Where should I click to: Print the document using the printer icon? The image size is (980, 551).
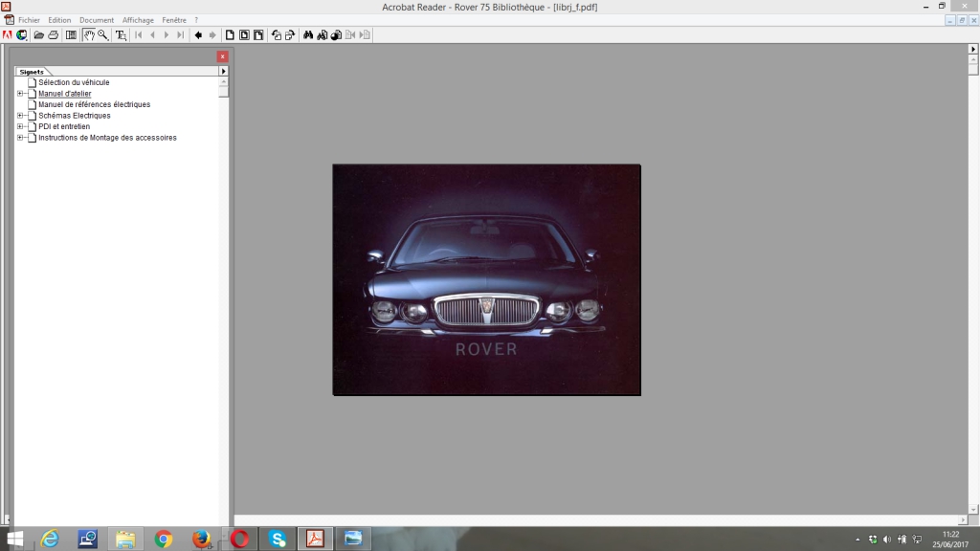(54, 35)
